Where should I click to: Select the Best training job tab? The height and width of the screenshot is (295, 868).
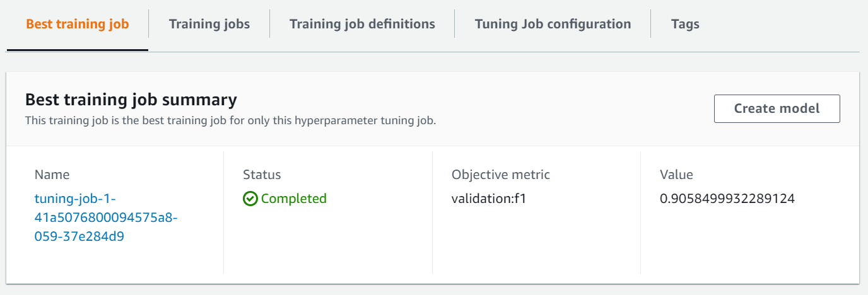(x=78, y=25)
